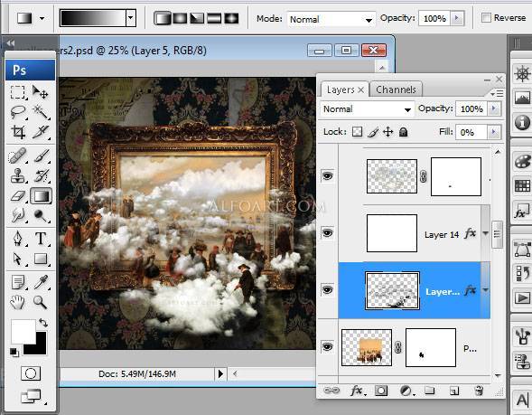This screenshot has height=415, width=532.
Task: Expand selected layer's effects arrow
Action: pos(486,290)
